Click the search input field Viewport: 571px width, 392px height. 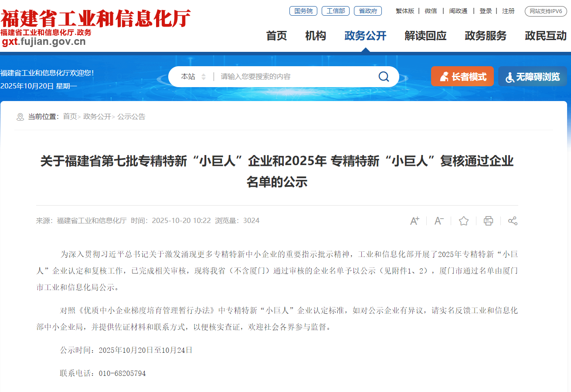296,77
